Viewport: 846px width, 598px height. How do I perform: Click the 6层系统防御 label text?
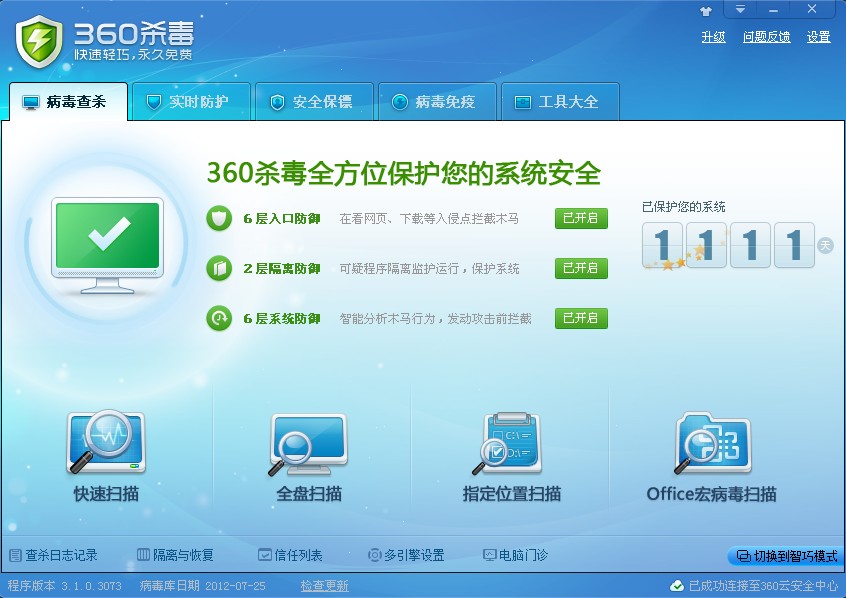pyautogui.click(x=282, y=318)
